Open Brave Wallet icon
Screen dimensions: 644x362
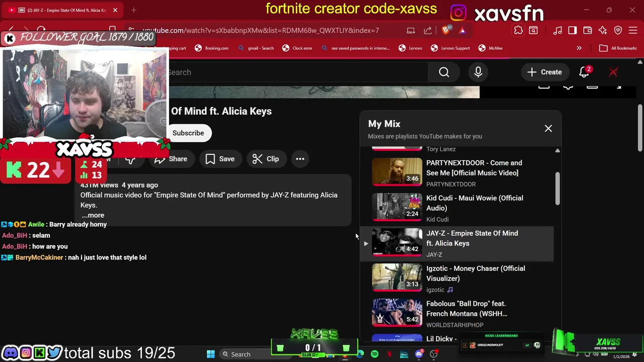pos(587,30)
